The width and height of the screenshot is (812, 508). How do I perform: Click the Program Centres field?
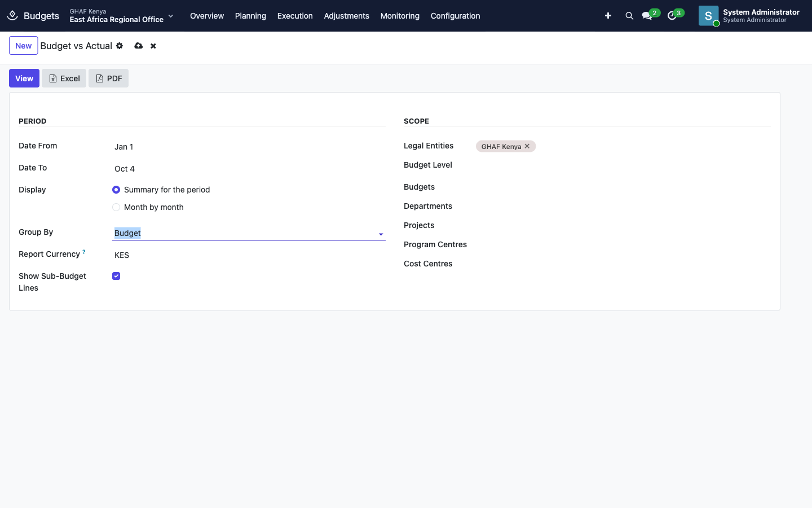623,245
